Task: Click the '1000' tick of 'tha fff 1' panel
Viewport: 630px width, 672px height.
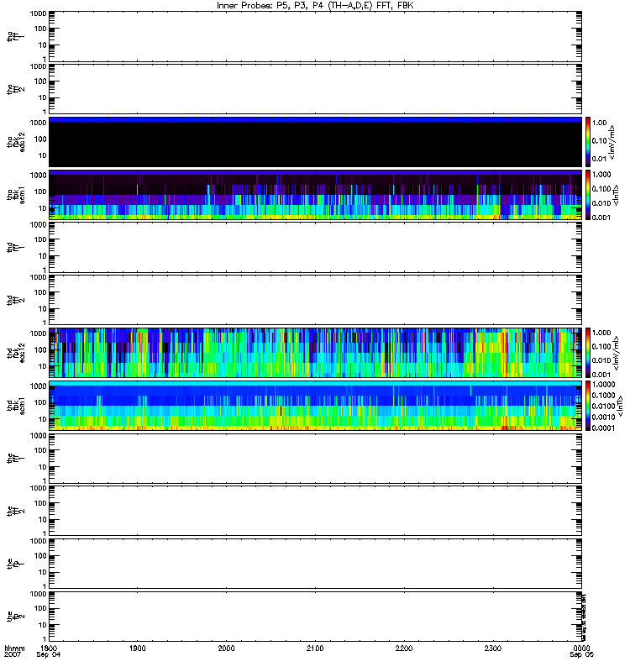Action: tap(38, 13)
